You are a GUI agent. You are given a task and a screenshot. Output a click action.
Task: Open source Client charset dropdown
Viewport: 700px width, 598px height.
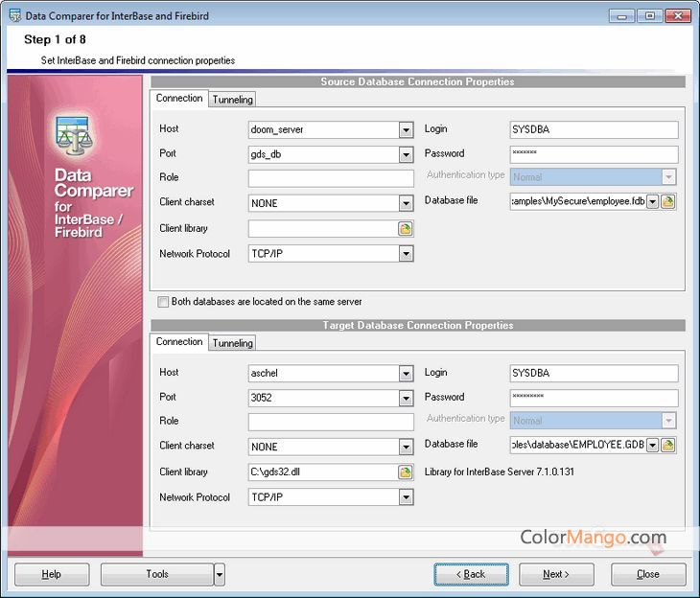[x=406, y=203]
